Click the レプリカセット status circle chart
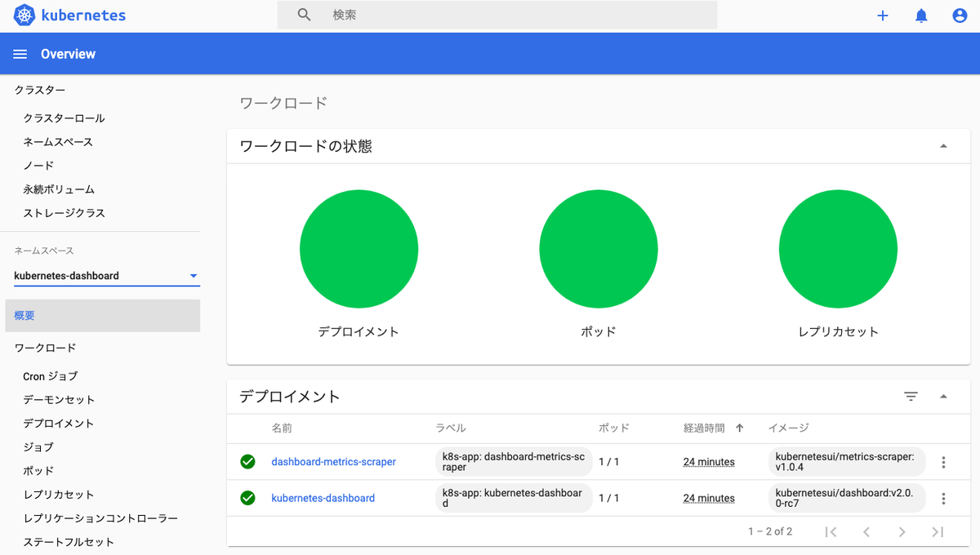Screen dimensions: 980x555 pyautogui.click(x=838, y=249)
